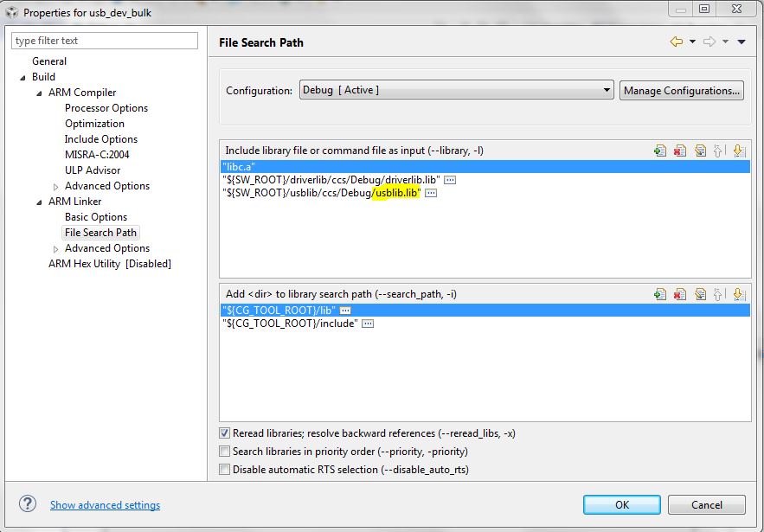Open the Configuration dropdown

tap(457, 90)
